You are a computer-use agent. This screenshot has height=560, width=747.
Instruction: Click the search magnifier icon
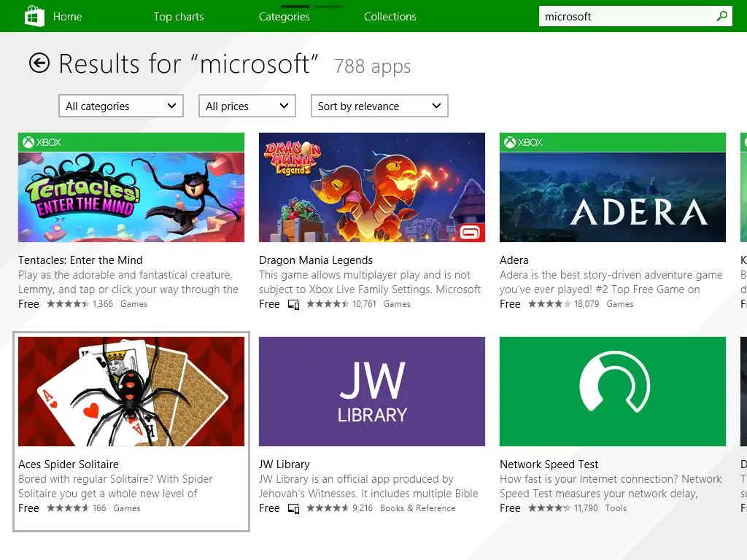pyautogui.click(x=721, y=16)
